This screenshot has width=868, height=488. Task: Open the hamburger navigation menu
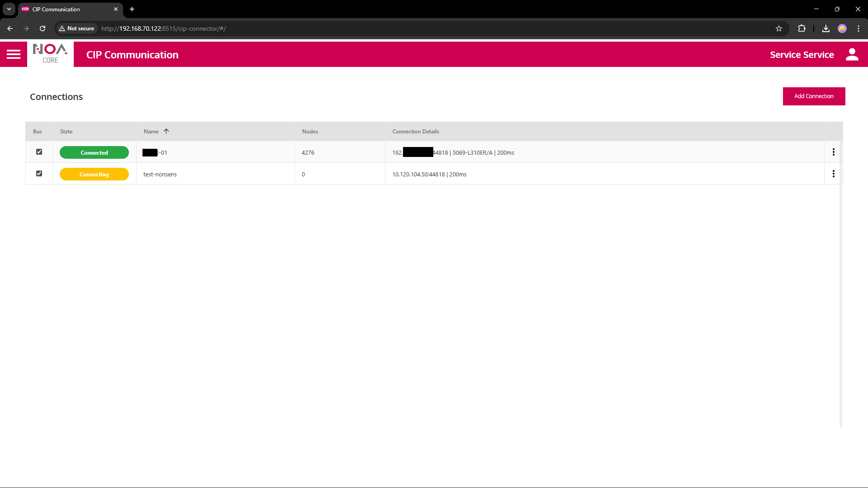(14, 54)
